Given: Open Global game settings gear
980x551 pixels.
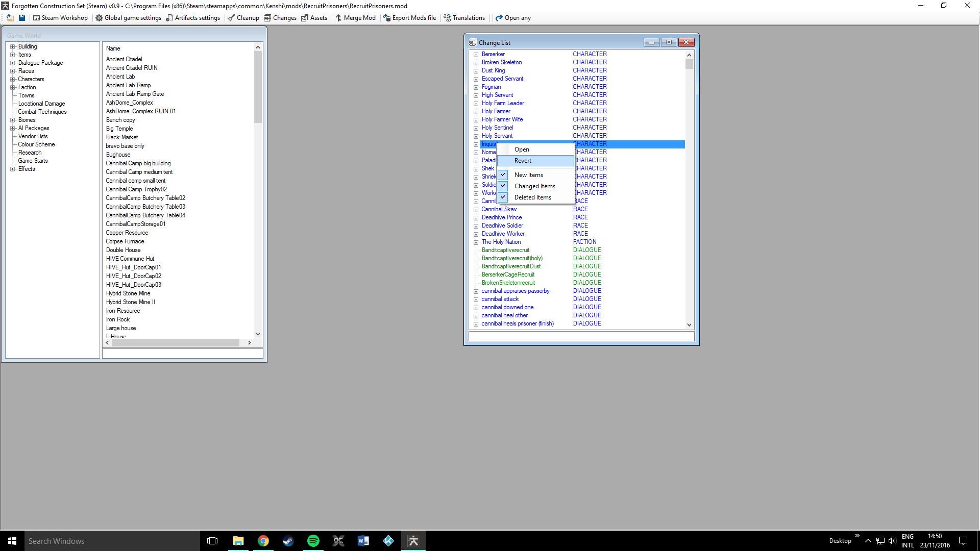Looking at the screenshot, I should pos(128,18).
